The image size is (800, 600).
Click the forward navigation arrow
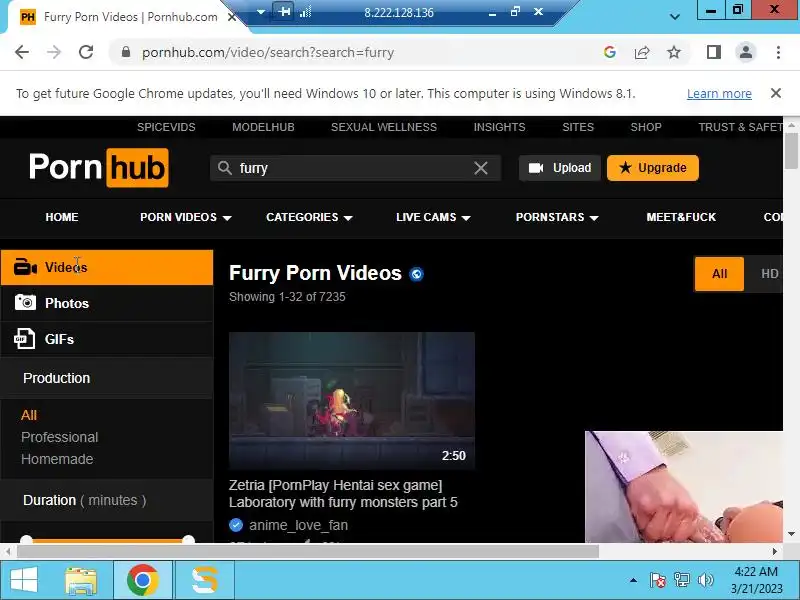coord(54,52)
